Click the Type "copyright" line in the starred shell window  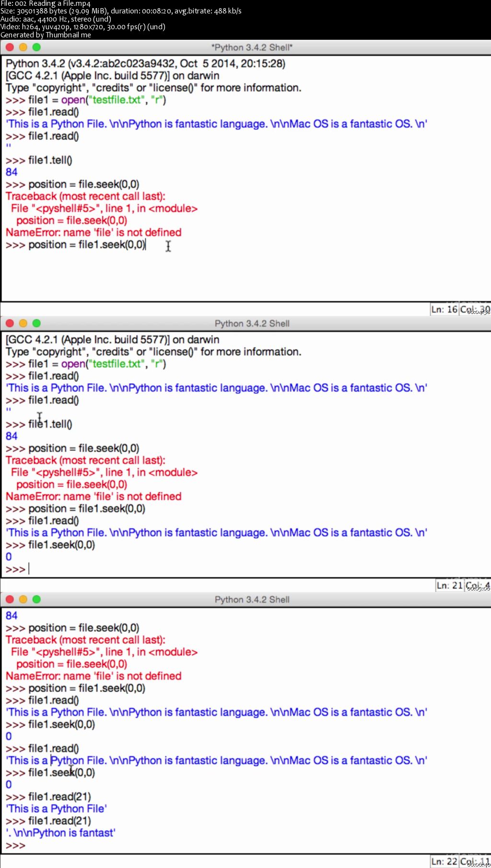click(153, 88)
